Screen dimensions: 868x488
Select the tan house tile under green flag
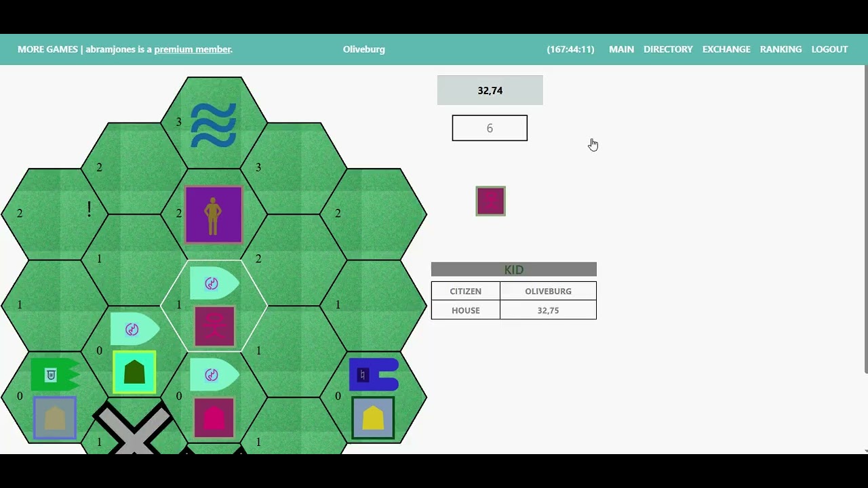(55, 418)
